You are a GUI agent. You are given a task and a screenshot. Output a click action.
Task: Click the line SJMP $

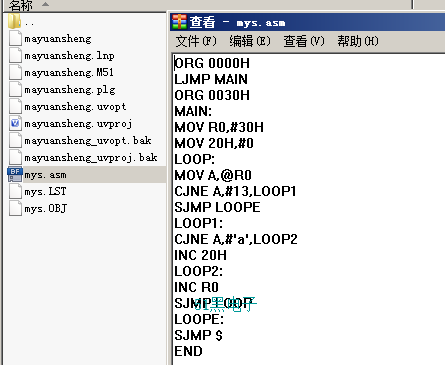(198, 335)
